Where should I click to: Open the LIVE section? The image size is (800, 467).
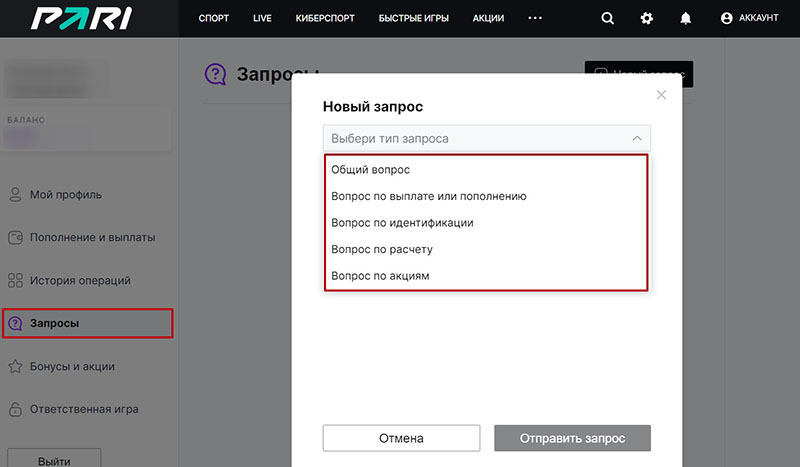click(x=262, y=18)
